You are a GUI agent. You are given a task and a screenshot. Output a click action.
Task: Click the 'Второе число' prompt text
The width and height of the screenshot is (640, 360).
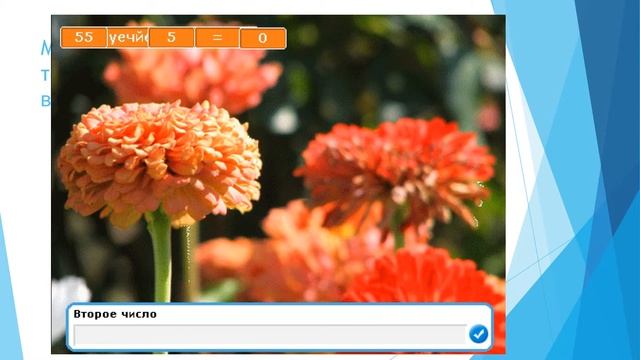[x=115, y=314]
